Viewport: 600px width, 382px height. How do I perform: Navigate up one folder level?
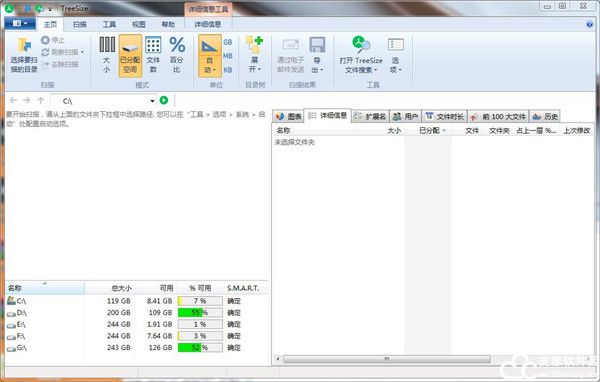(41, 100)
